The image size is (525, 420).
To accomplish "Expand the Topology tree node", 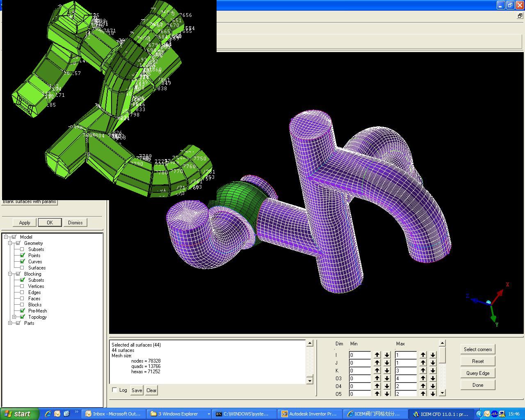I will pyautogui.click(x=14, y=317).
